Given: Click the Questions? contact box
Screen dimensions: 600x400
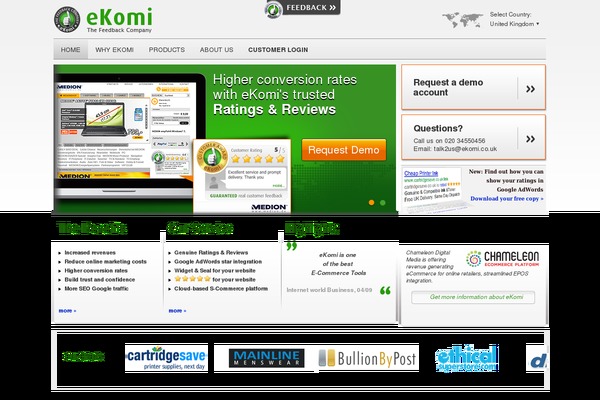Looking at the screenshot, I should point(473,137).
